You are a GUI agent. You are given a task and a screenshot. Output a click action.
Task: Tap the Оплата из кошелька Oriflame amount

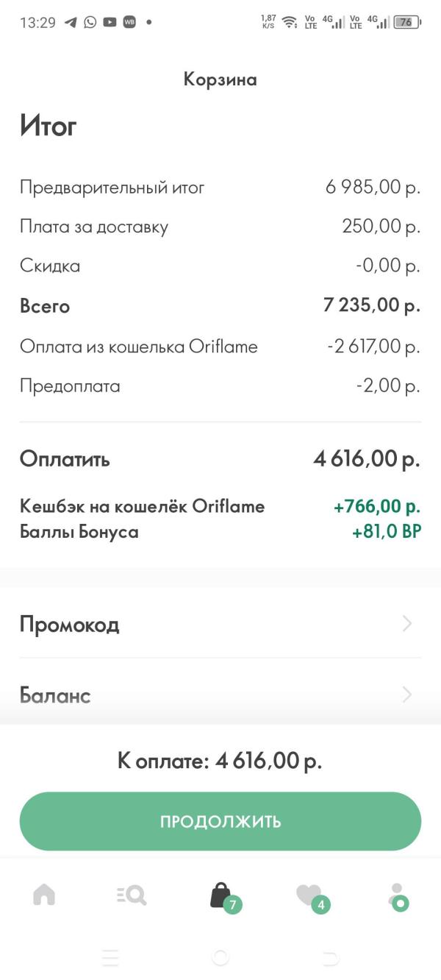(x=373, y=347)
